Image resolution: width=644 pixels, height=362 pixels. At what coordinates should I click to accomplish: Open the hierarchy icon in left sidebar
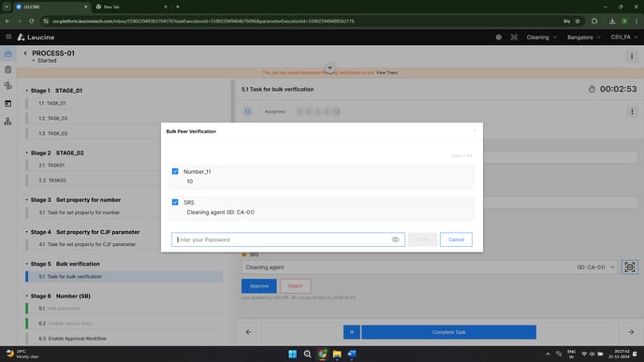tap(7, 121)
